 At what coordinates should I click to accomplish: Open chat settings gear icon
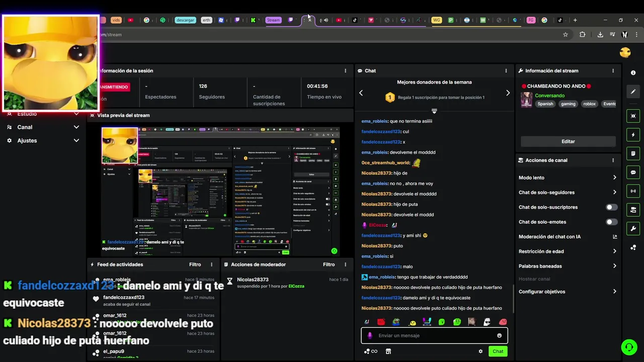[480, 351]
